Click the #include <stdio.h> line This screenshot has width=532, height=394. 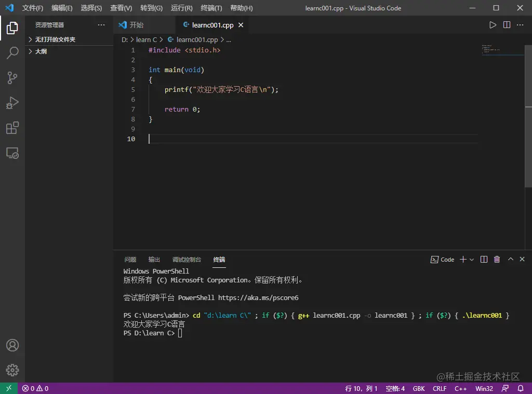point(184,50)
